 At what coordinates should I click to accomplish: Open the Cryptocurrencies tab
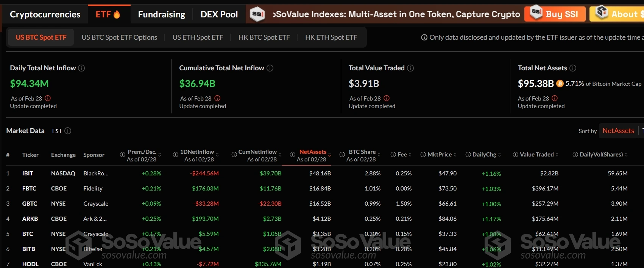click(45, 14)
